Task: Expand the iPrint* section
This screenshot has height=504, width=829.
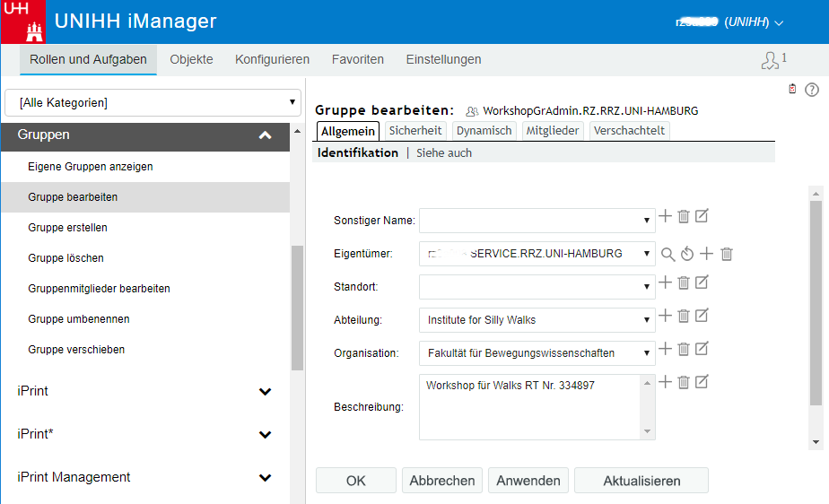Action: point(265,435)
